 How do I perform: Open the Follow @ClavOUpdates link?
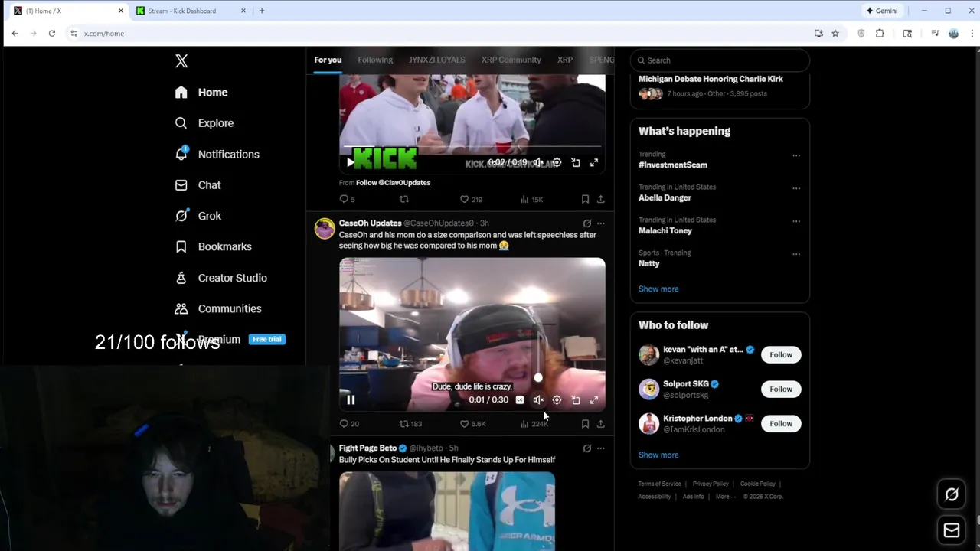[393, 183]
